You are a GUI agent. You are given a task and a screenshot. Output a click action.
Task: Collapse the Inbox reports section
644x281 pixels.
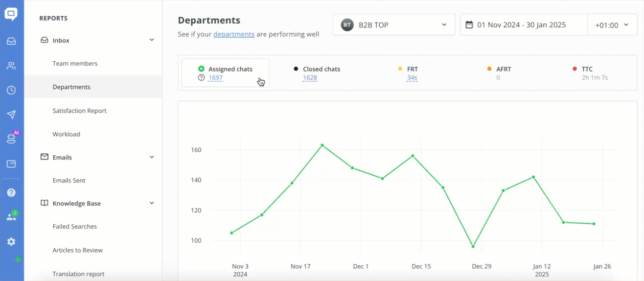[152, 40]
